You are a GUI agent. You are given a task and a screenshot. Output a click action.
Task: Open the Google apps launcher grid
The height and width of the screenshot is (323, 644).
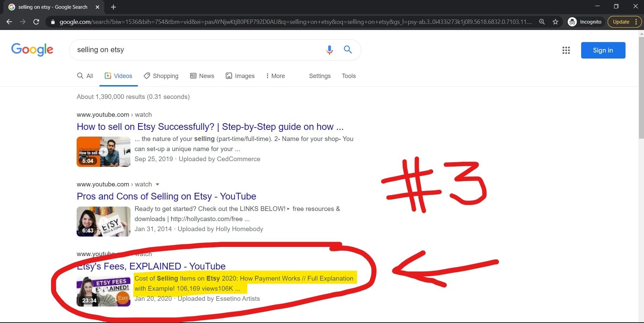[566, 50]
